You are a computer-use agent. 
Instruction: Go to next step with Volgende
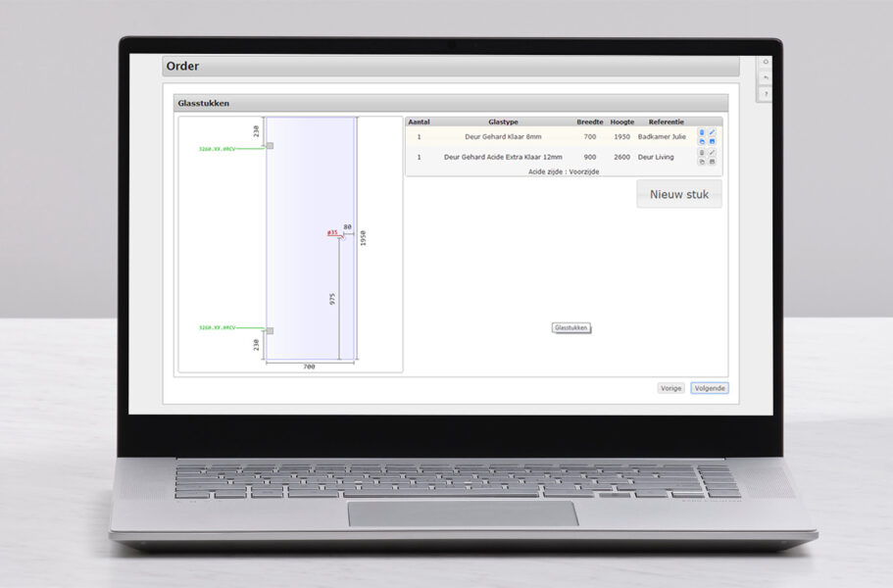coord(710,388)
